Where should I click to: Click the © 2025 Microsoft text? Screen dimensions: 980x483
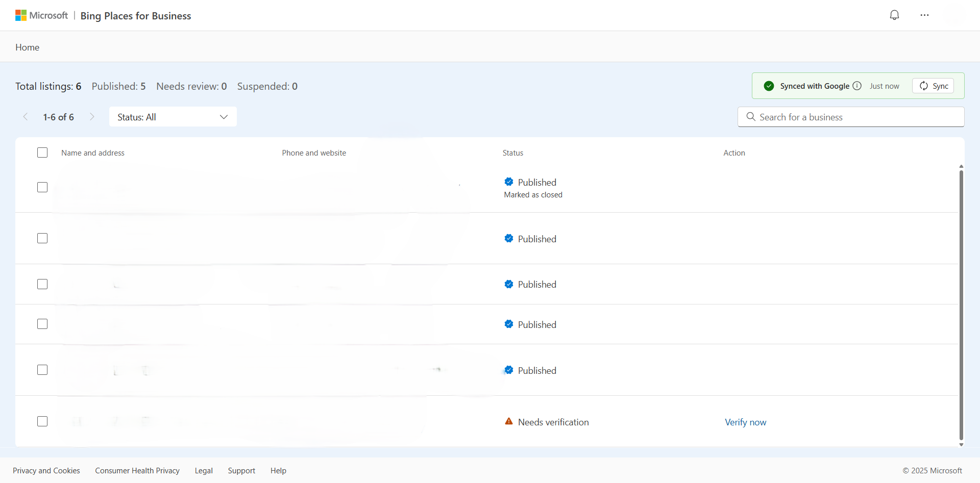932,470
